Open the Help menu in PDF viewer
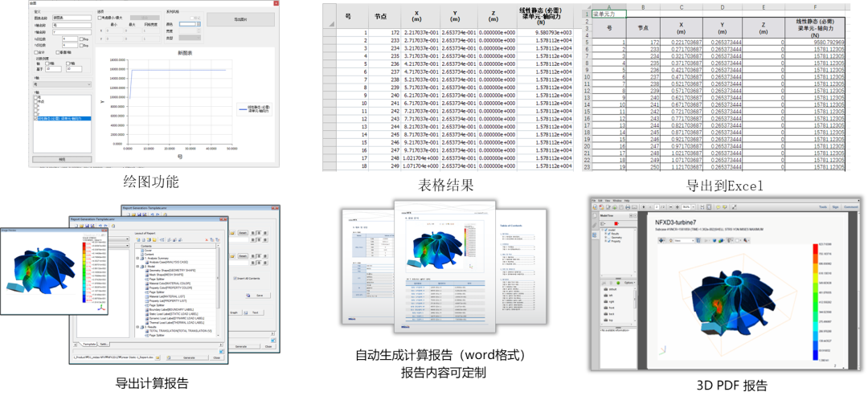This screenshot has height=400, width=868. pos(627,201)
